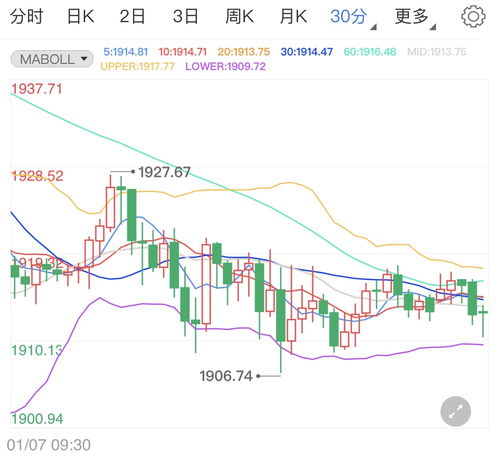499x464 pixels.
Task: Select the 2日 two-day tab
Action: pyautogui.click(x=132, y=16)
